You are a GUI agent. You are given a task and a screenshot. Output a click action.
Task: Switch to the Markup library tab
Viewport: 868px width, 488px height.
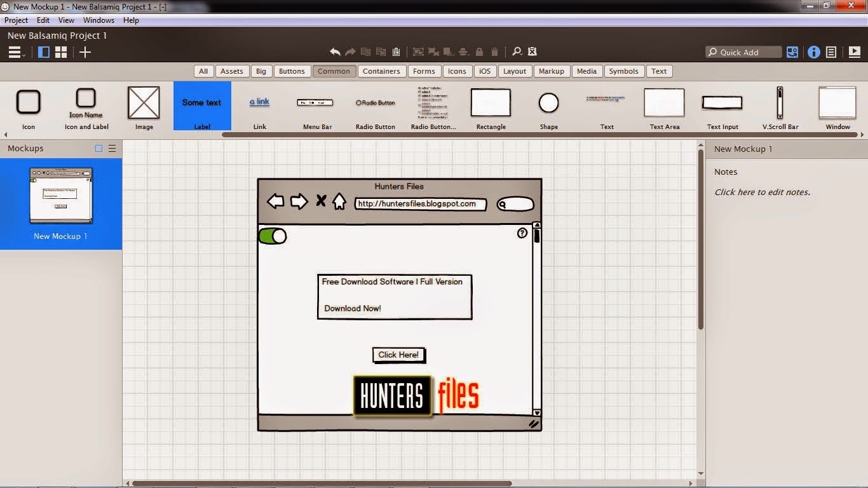pyautogui.click(x=552, y=71)
